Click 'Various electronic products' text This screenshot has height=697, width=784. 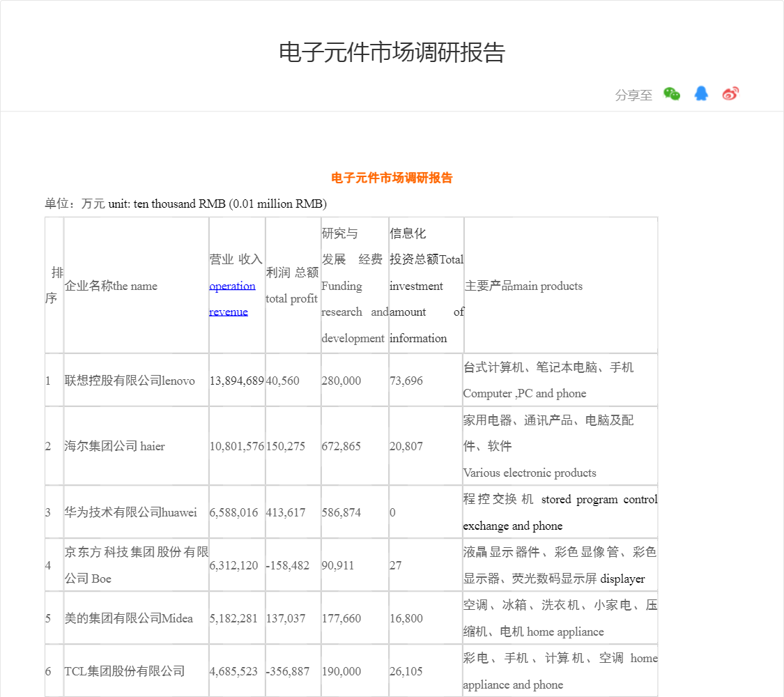(x=530, y=473)
